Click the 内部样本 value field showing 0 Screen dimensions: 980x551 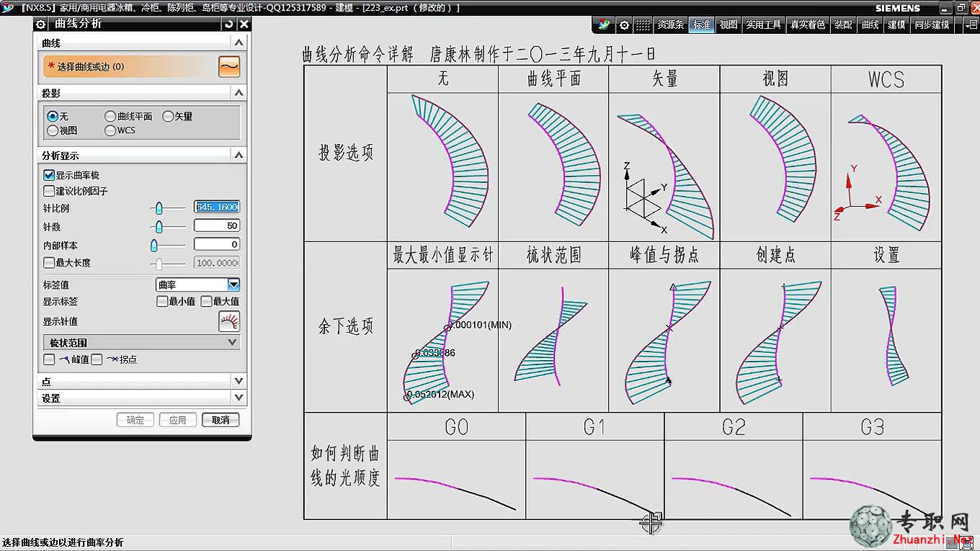tap(217, 244)
